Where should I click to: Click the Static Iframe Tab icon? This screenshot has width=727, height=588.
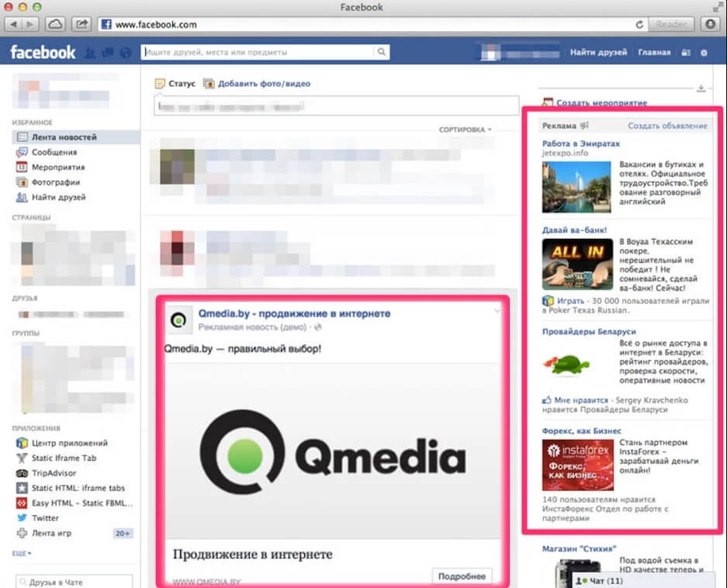click(x=22, y=458)
